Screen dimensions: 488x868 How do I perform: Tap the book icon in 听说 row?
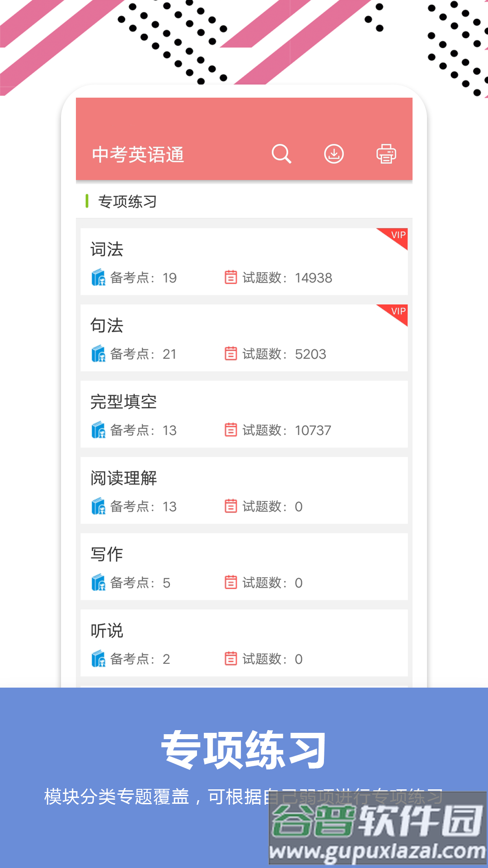click(x=98, y=659)
